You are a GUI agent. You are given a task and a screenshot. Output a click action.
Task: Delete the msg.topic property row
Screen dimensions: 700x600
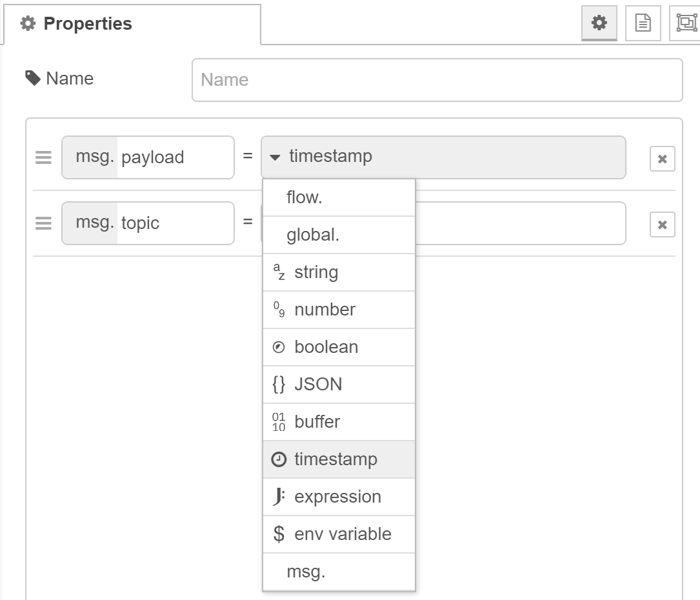click(x=662, y=225)
